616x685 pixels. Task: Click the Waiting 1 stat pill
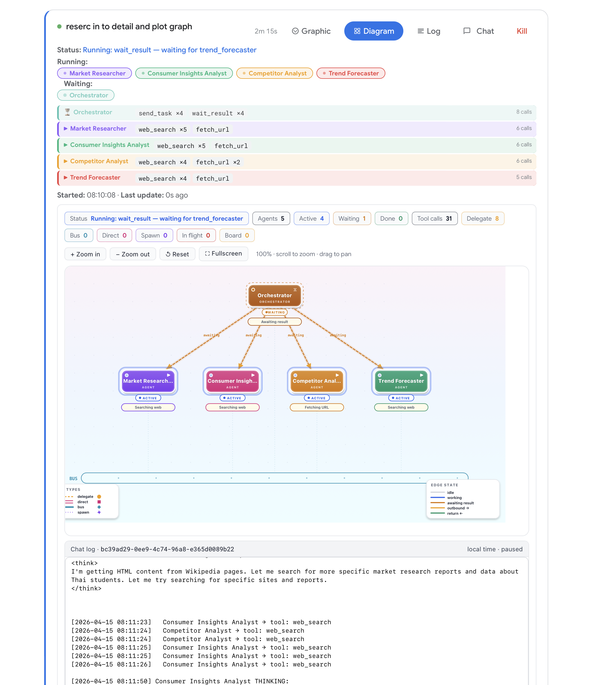[352, 218]
